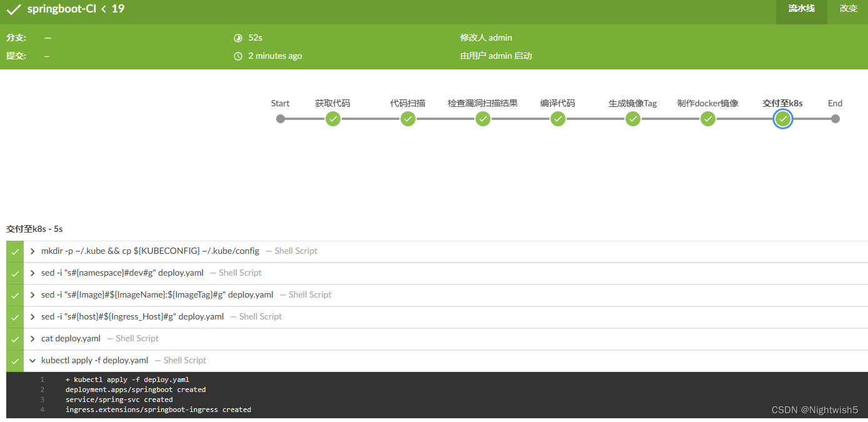
Task: Expand the mkdir -p ~/.kube step
Action: click(x=32, y=251)
